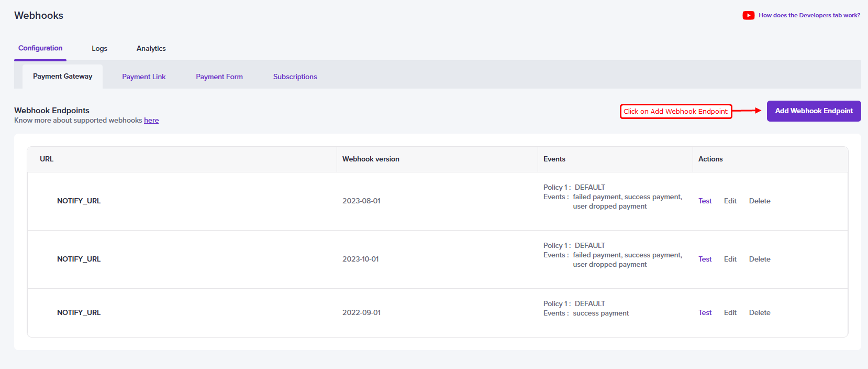Click the 'success payment' events text in 2022-09-01 row
868x369 pixels.
pyautogui.click(x=601, y=313)
